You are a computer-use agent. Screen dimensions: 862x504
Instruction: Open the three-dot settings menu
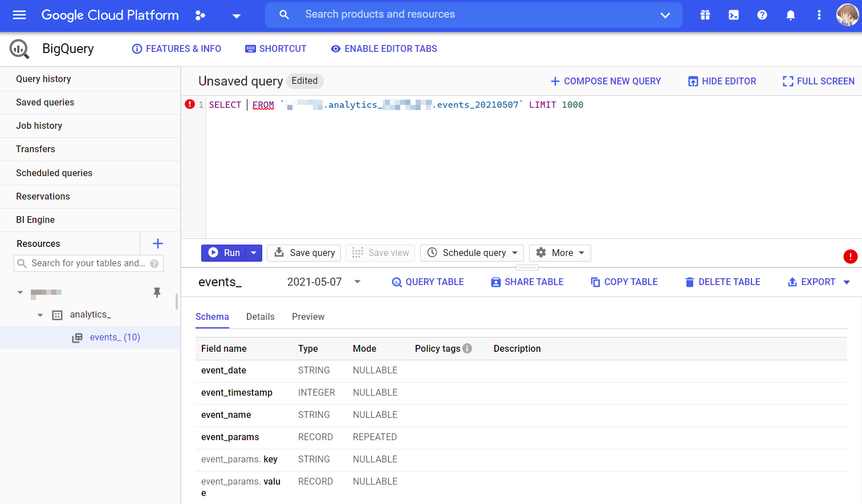click(x=819, y=15)
